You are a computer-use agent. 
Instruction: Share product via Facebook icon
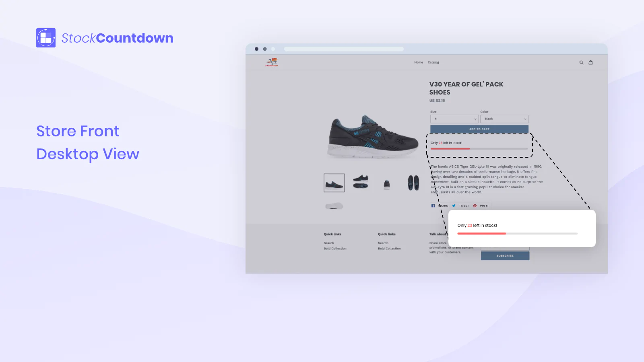click(433, 206)
